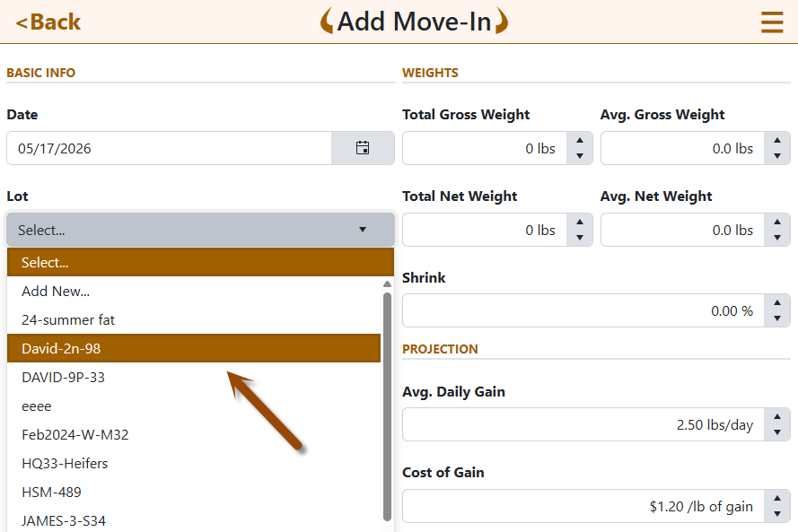
Task: Open the calendar date picker icon
Action: tap(363, 148)
